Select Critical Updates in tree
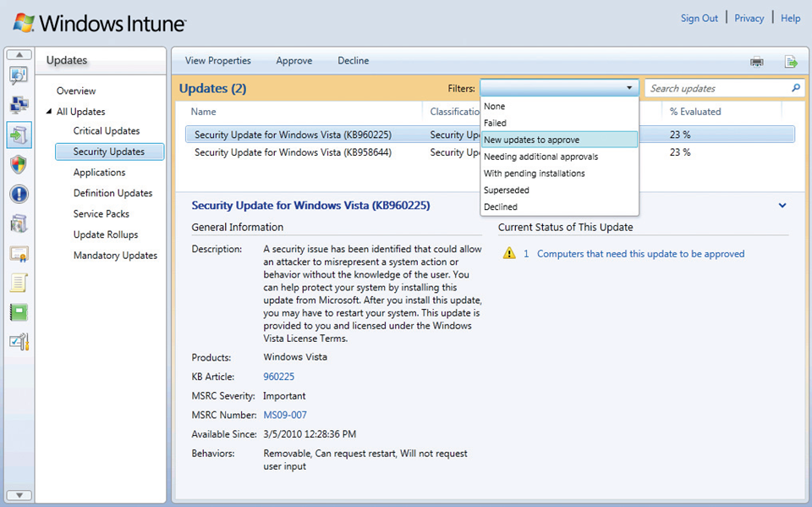 coord(107,130)
